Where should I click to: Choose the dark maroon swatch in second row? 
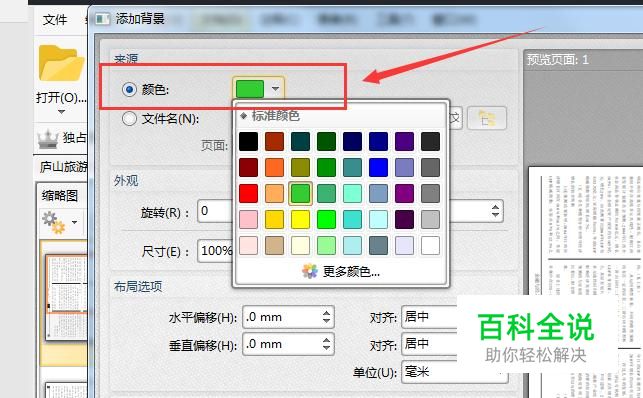coord(249,168)
